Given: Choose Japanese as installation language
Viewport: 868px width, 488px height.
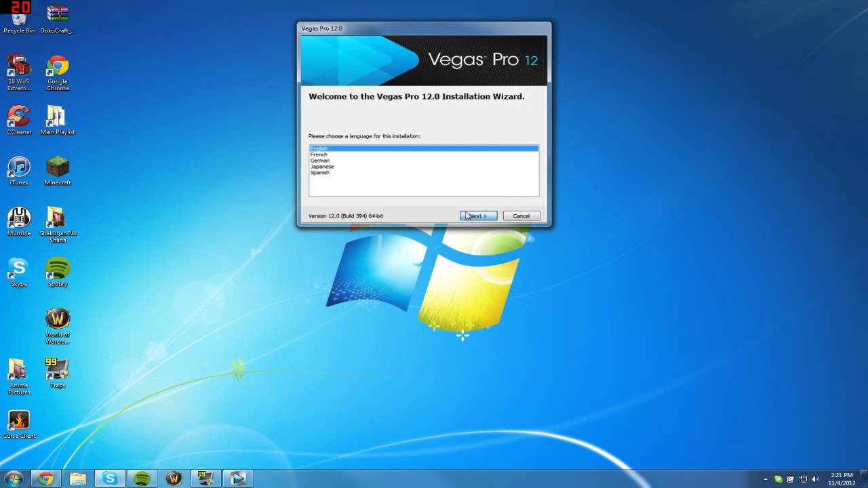Looking at the screenshot, I should click(x=424, y=167).
